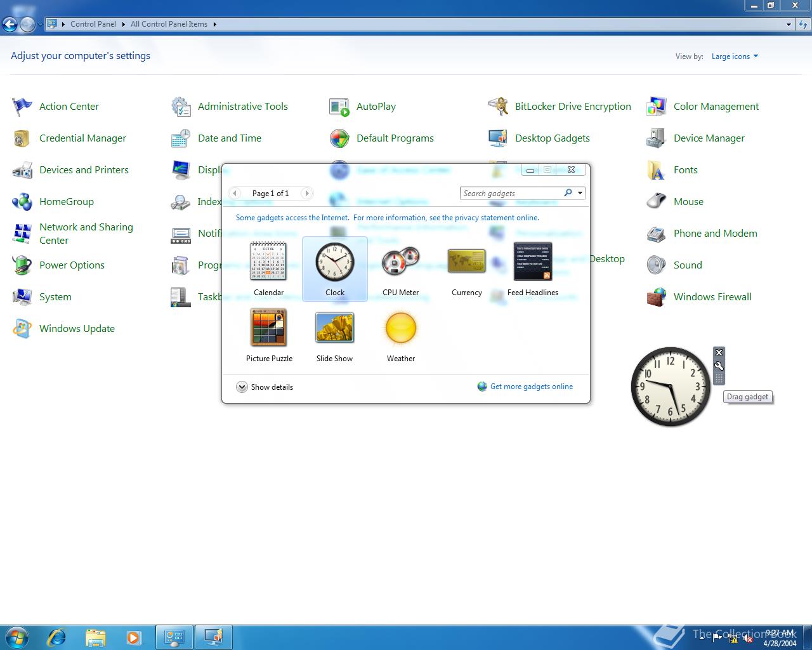Image resolution: width=812 pixels, height=650 pixels.
Task: Switch to Control Panel taskbar button
Action: click(x=174, y=637)
